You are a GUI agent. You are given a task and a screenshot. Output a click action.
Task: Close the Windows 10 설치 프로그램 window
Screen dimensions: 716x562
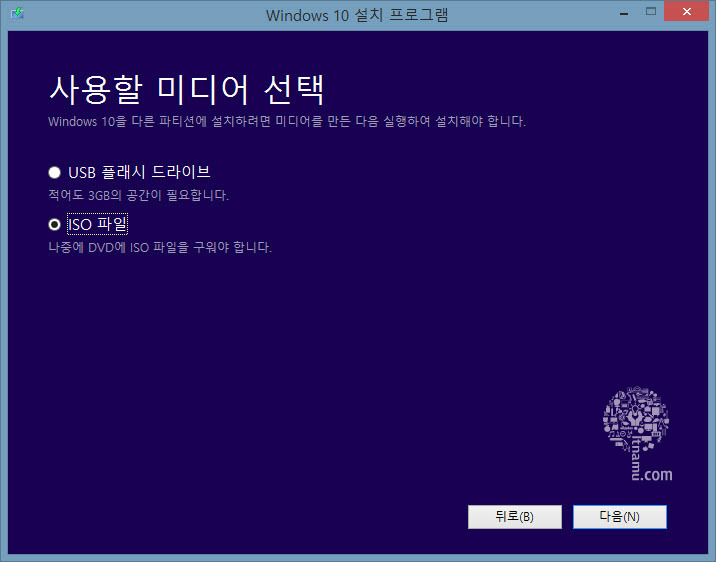click(x=686, y=12)
